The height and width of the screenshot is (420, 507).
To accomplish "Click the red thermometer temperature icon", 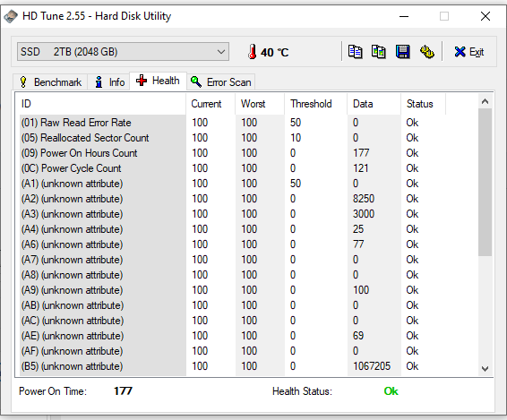I will point(253,52).
